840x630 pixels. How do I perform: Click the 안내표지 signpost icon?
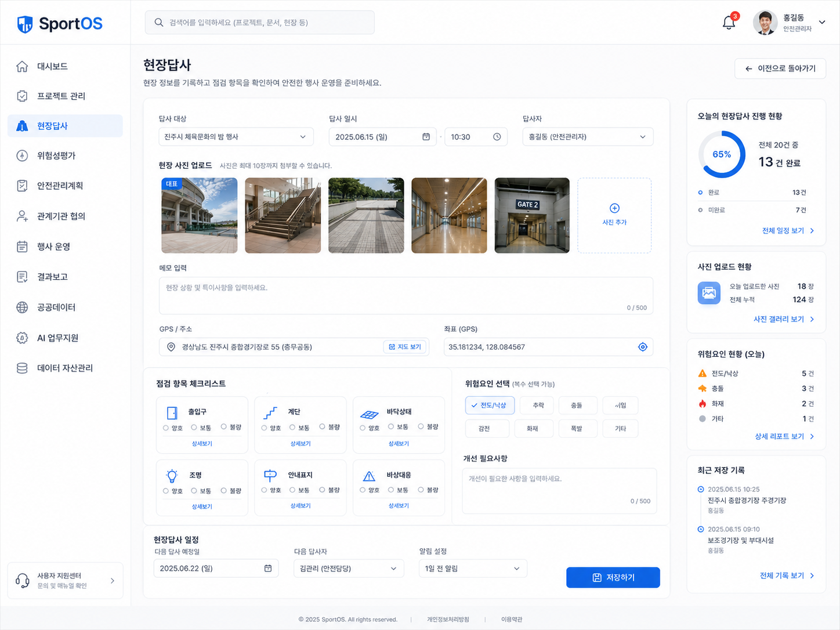click(x=270, y=476)
